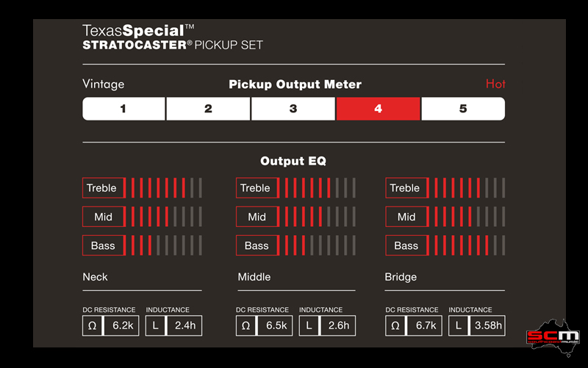Click the Neck DC RESISTANCE label
Screen dimensions: 588x368
click(x=109, y=310)
